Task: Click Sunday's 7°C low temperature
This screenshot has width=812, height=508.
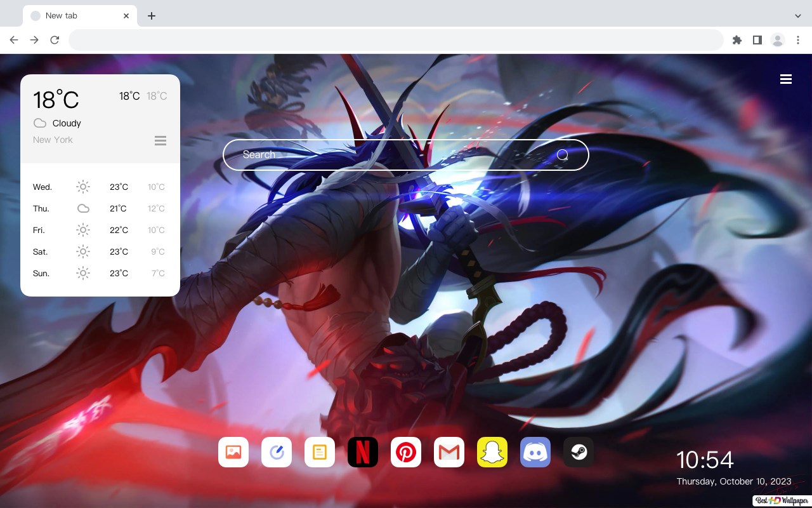Action: coord(158,273)
